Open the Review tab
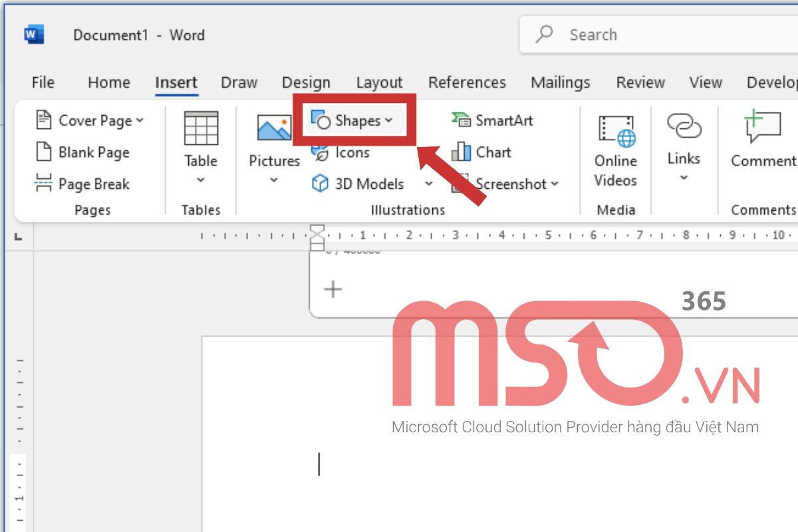The image size is (798, 532). pos(640,82)
